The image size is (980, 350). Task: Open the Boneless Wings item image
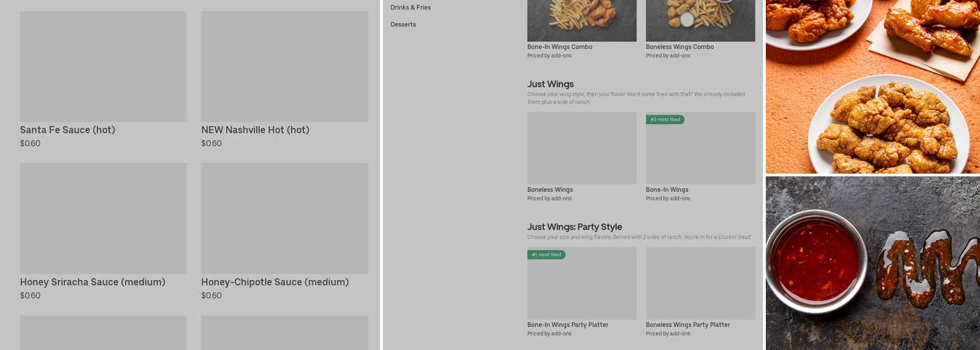[582, 148]
